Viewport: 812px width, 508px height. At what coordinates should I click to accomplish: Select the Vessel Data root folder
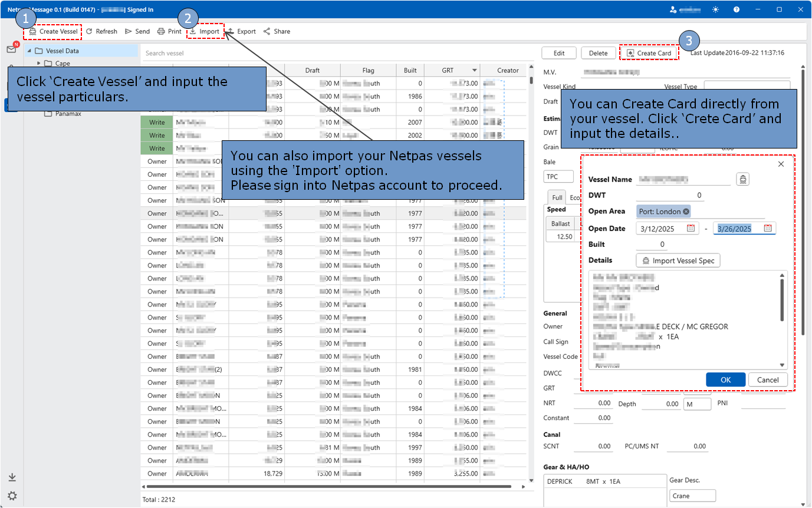(x=57, y=51)
